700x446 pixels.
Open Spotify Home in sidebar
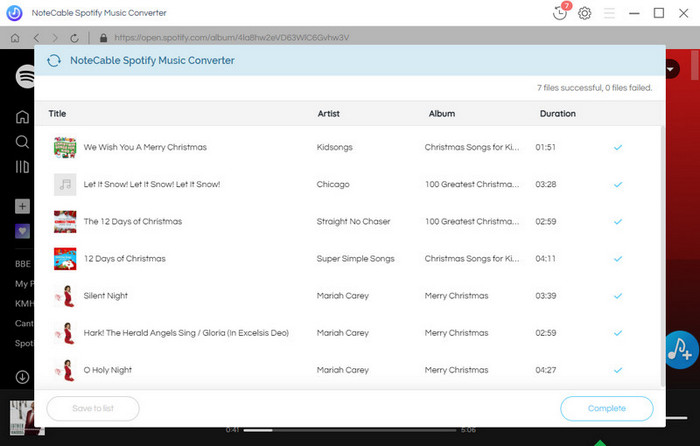tap(22, 117)
